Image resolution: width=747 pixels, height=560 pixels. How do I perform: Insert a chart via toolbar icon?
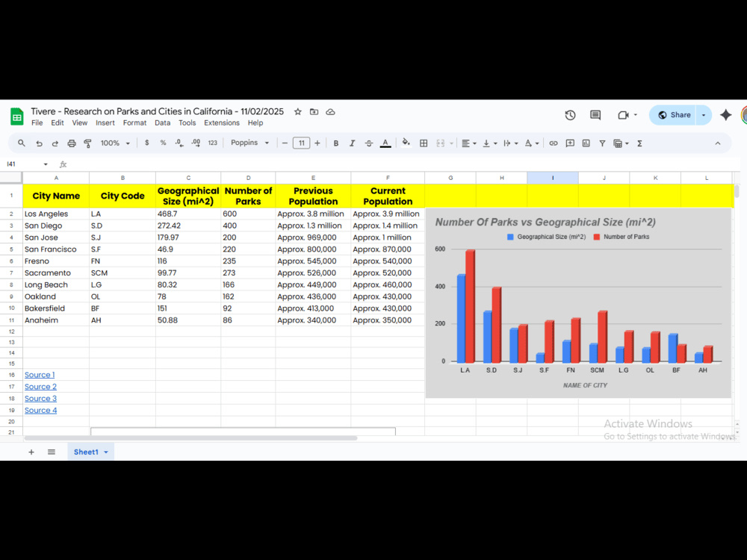(586, 143)
